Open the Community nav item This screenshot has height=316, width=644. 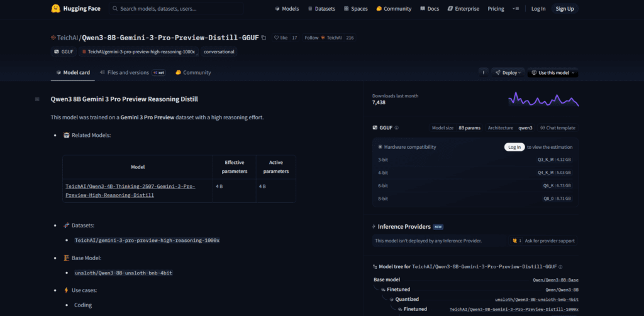[x=394, y=9]
